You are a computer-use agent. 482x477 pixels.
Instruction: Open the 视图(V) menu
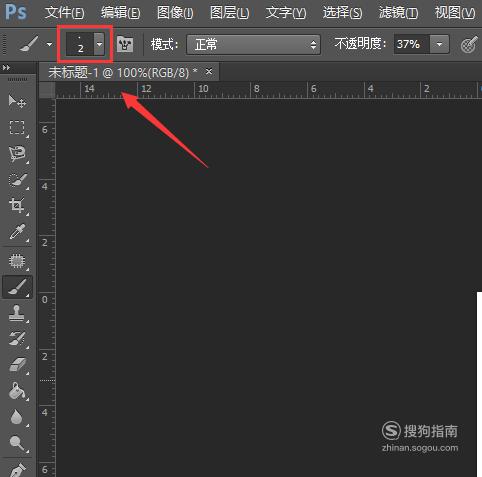(455, 13)
